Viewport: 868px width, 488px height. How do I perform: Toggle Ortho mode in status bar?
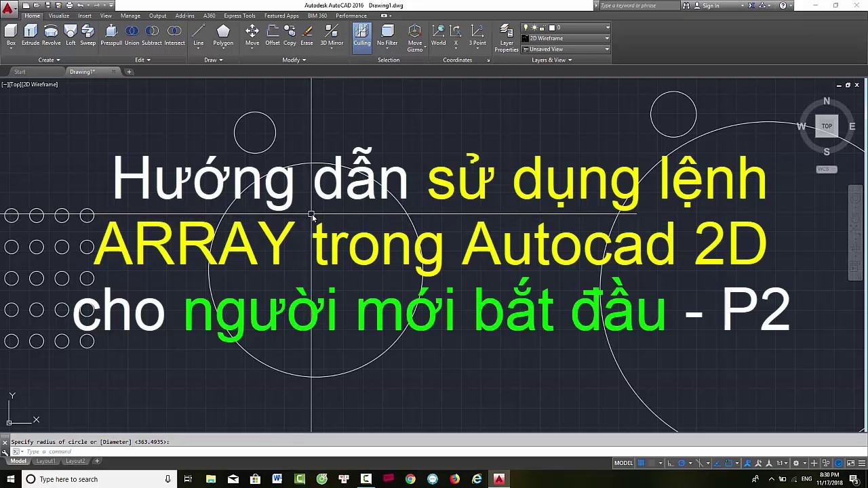tap(670, 463)
